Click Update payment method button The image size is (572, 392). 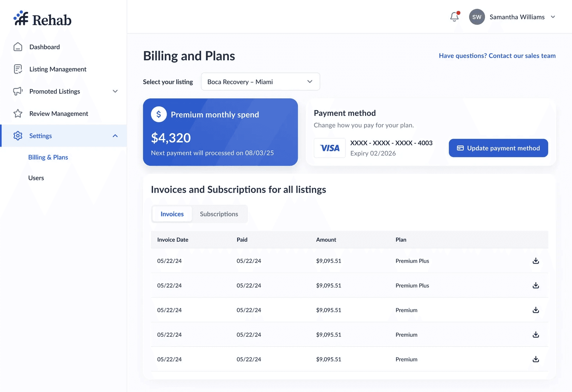498,148
